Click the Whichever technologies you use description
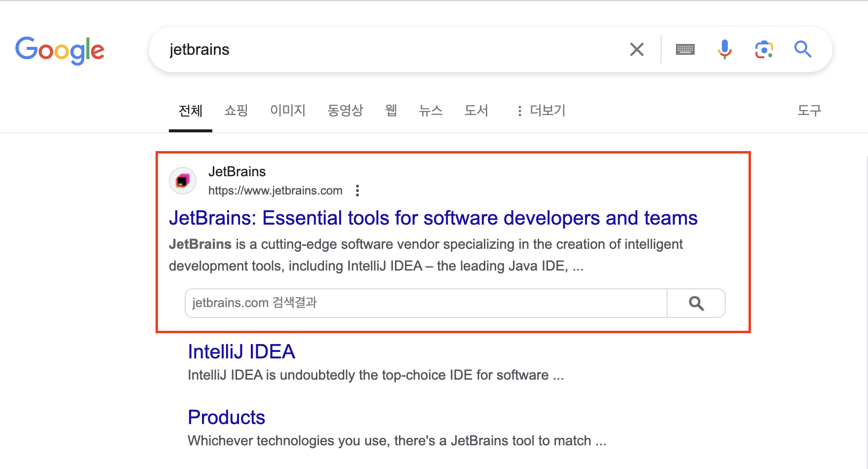 click(x=397, y=441)
